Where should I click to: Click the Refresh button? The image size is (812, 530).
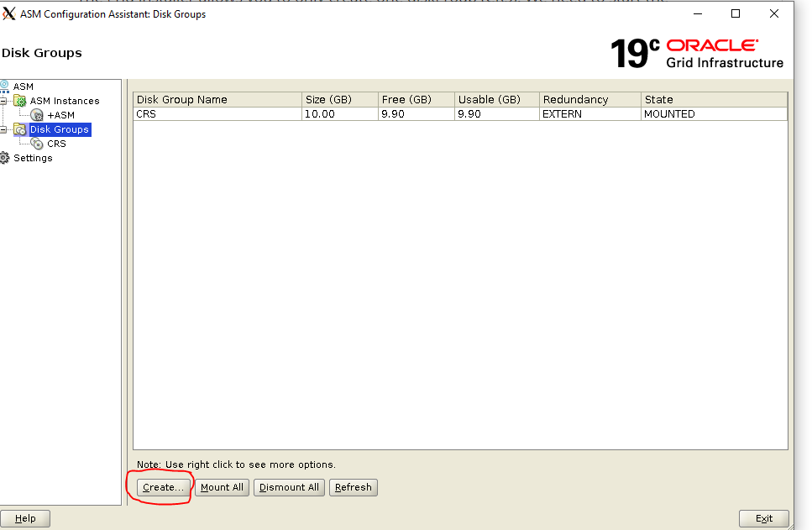tap(354, 487)
